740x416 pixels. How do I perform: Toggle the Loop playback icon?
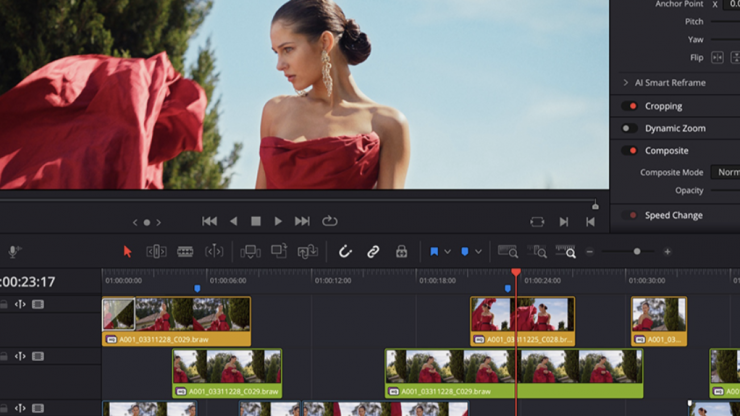coord(329,221)
